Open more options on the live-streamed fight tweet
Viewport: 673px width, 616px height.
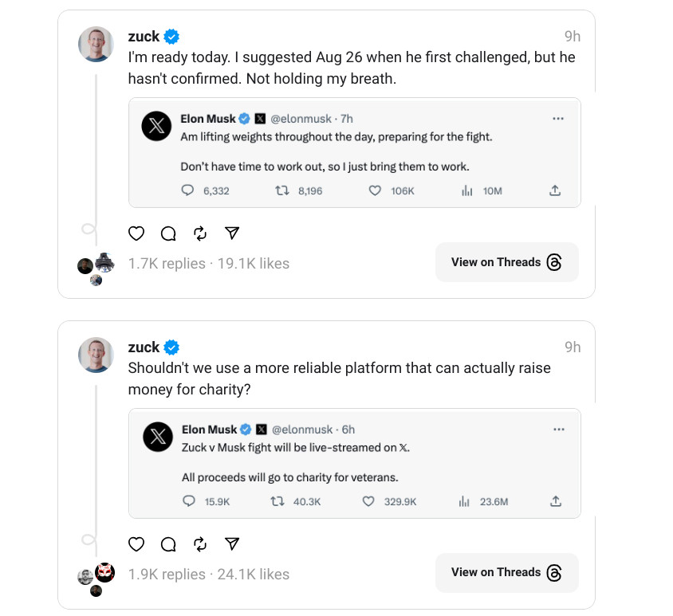coord(558,430)
